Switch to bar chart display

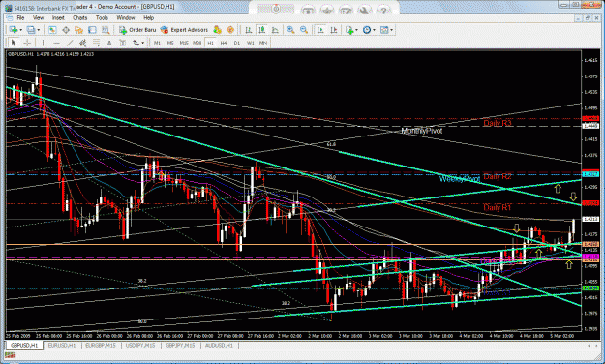[x=249, y=30]
